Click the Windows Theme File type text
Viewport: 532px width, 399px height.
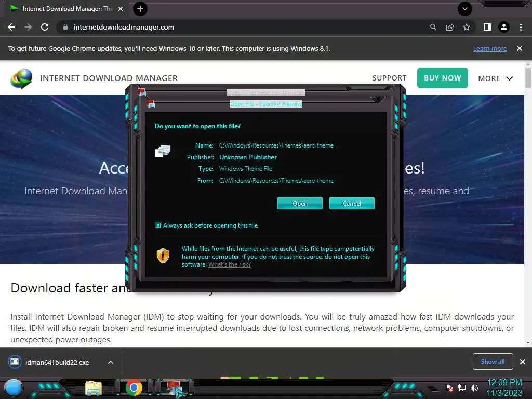pos(246,169)
